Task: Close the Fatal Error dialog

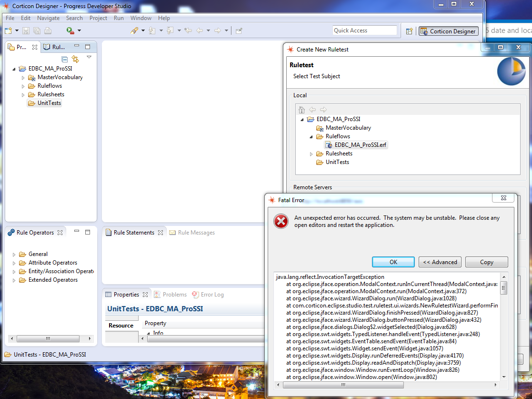Action: [503, 198]
